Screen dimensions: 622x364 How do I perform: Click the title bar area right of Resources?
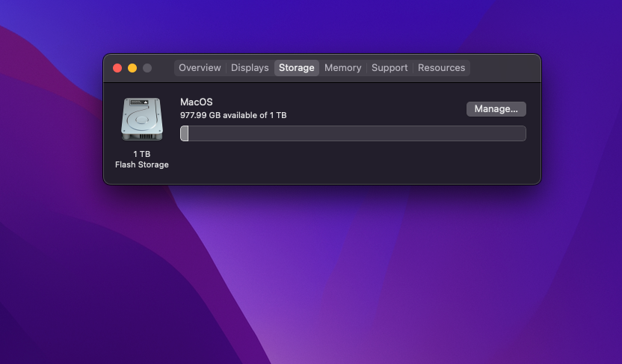[x=504, y=68]
